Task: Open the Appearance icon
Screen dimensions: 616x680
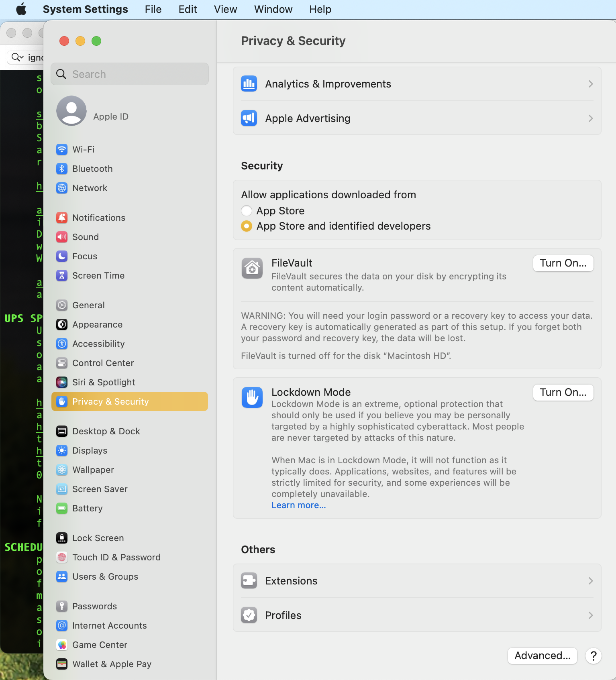Action: (62, 324)
